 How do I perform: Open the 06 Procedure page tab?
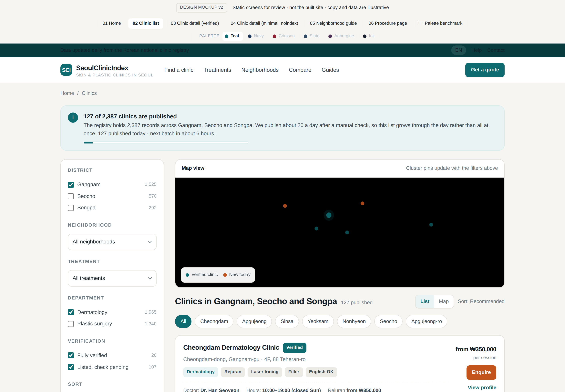[x=387, y=23]
